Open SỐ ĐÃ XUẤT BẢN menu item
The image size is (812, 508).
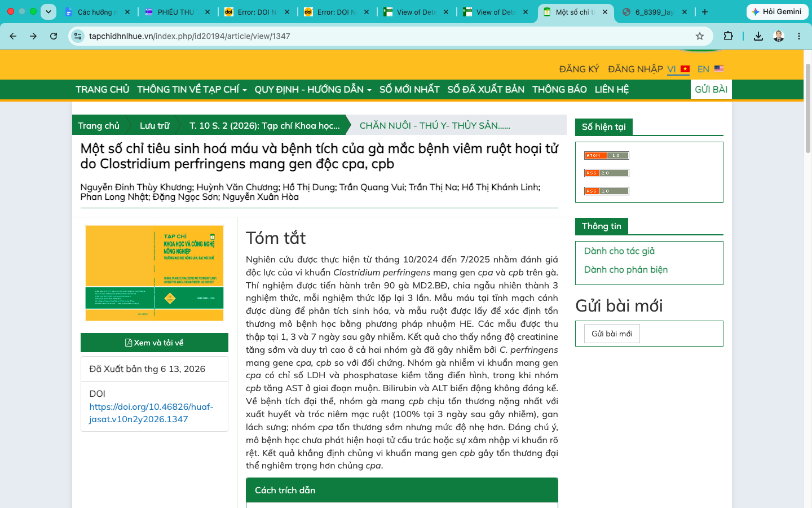(486, 89)
